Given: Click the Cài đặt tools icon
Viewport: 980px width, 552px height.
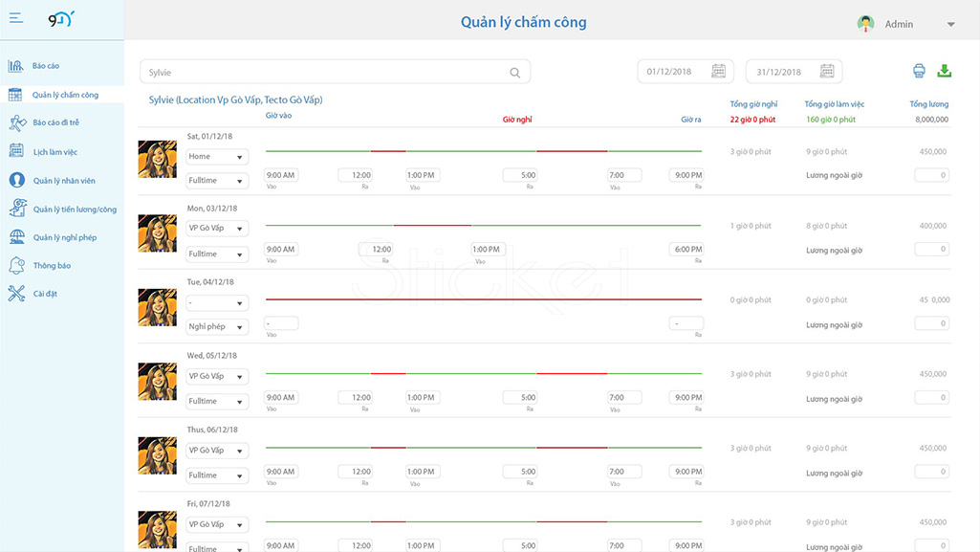Looking at the screenshot, I should tap(17, 293).
